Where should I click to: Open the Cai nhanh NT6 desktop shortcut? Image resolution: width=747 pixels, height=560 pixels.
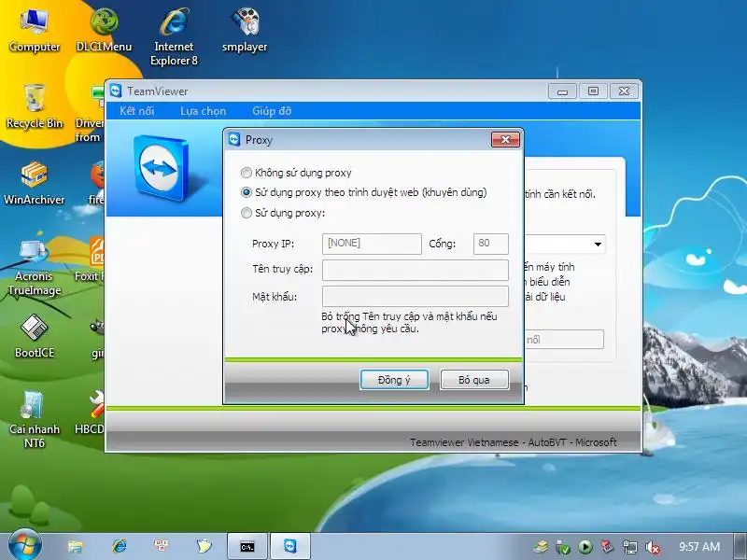pyautogui.click(x=35, y=420)
